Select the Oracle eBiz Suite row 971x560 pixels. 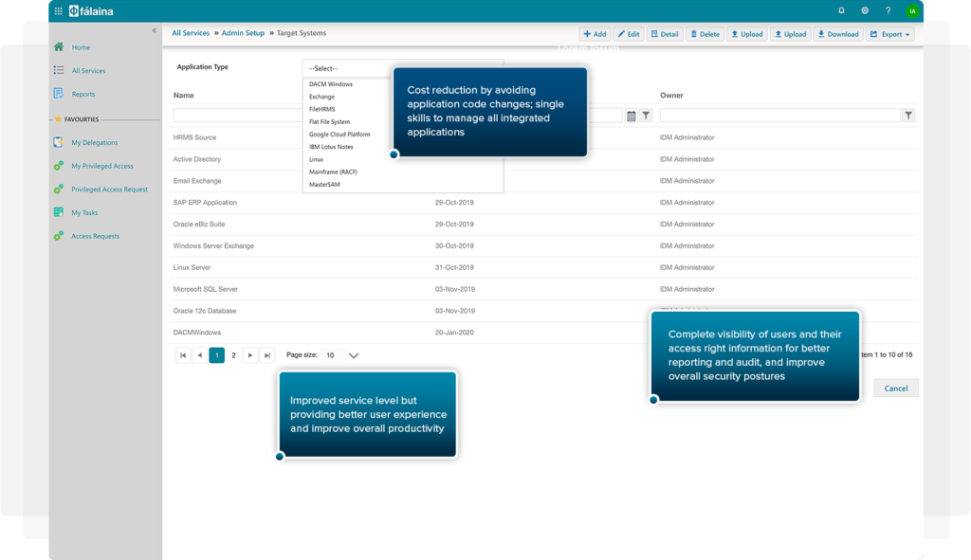pyautogui.click(x=543, y=224)
